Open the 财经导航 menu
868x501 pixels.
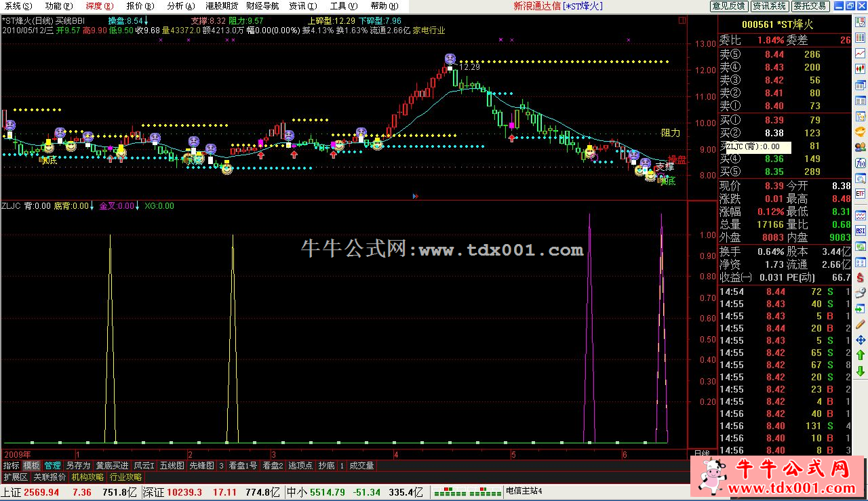pyautogui.click(x=262, y=5)
